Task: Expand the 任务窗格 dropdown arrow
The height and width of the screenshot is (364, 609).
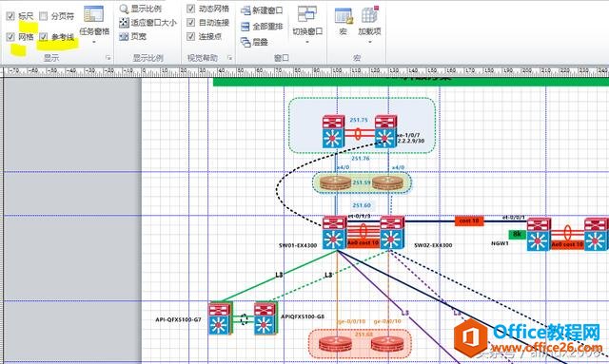Action: pyautogui.click(x=94, y=42)
